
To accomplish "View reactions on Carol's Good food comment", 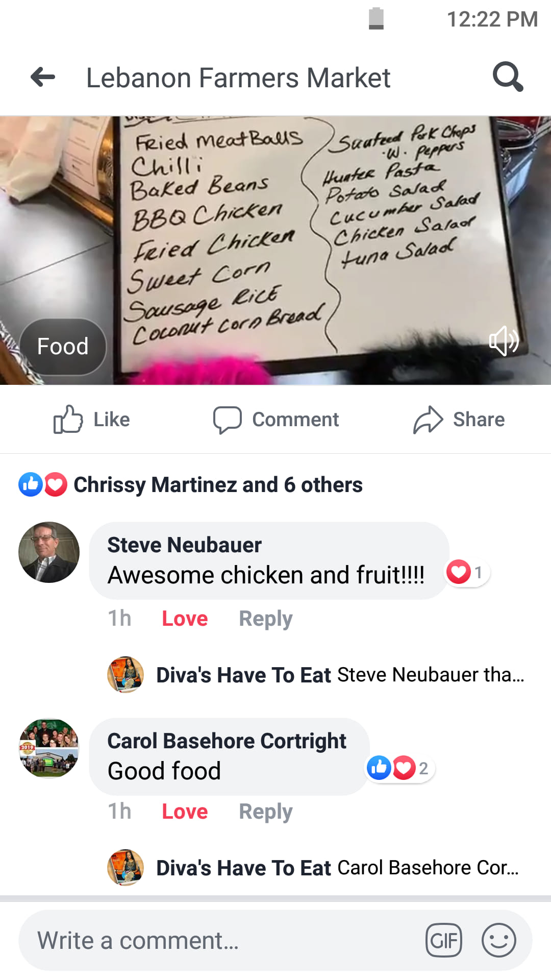I will tap(400, 768).
